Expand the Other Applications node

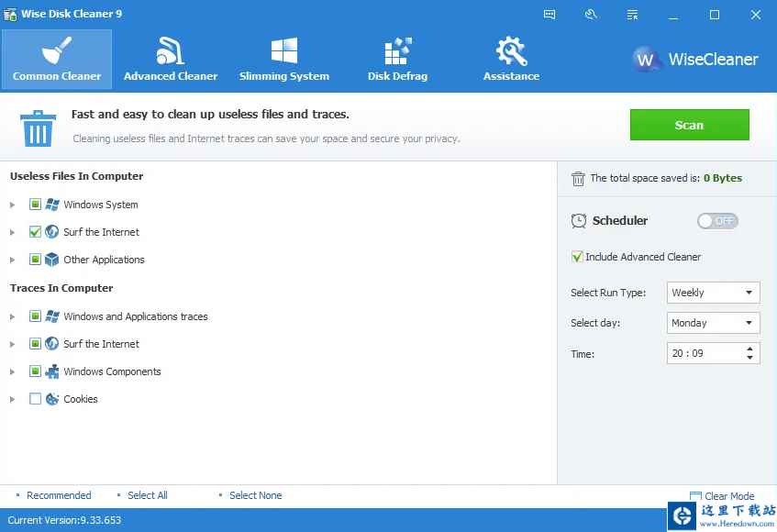point(13,260)
